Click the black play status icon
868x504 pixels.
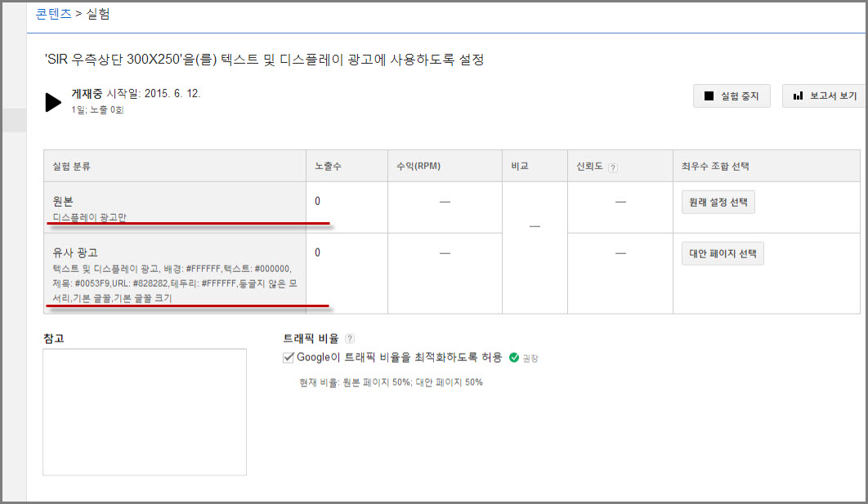coord(53,102)
